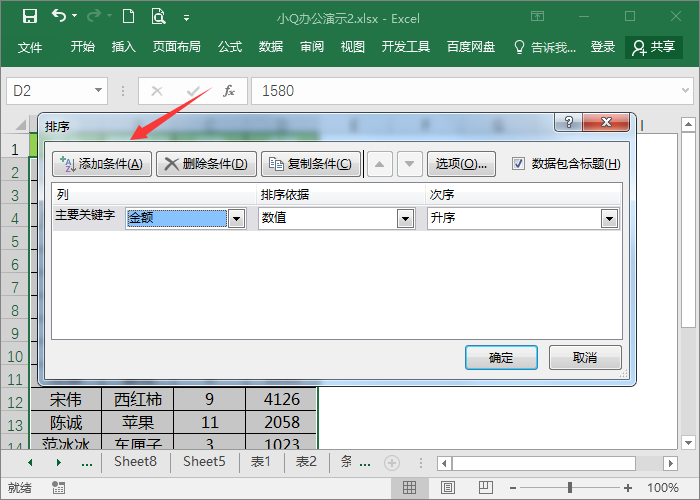Click the previous sheet navigation arrow
Image resolution: width=700 pixels, height=500 pixels.
(30, 462)
